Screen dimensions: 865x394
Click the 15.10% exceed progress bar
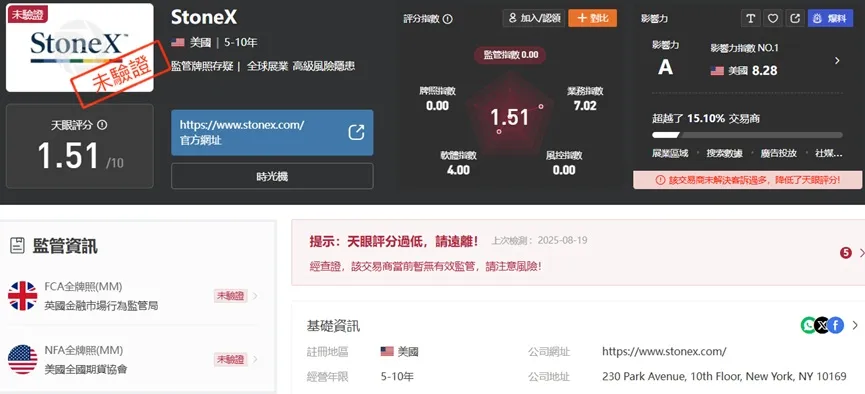pyautogui.click(x=747, y=135)
